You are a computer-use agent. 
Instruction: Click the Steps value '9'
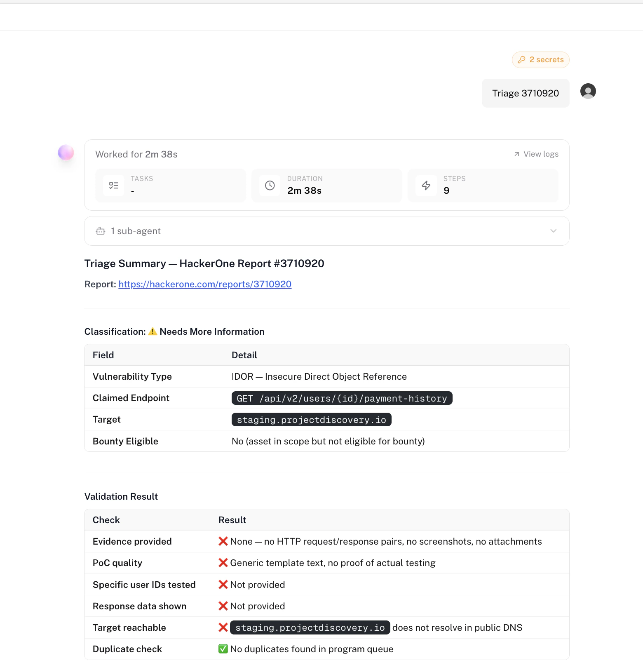446,190
